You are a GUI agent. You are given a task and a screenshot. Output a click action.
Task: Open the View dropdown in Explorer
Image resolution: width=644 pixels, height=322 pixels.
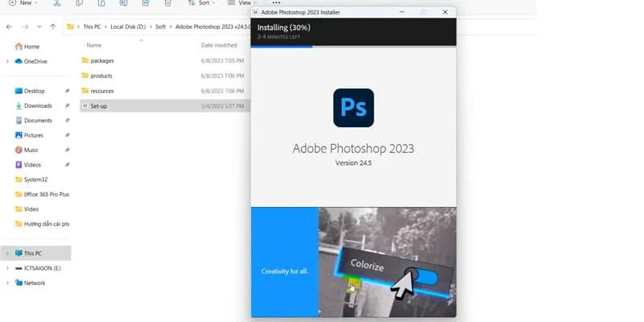click(x=242, y=3)
